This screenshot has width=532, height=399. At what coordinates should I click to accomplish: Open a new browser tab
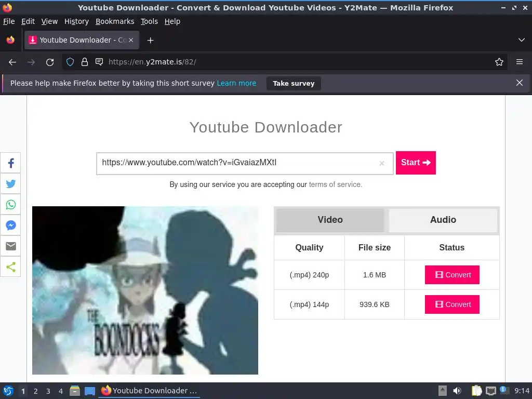(x=150, y=41)
